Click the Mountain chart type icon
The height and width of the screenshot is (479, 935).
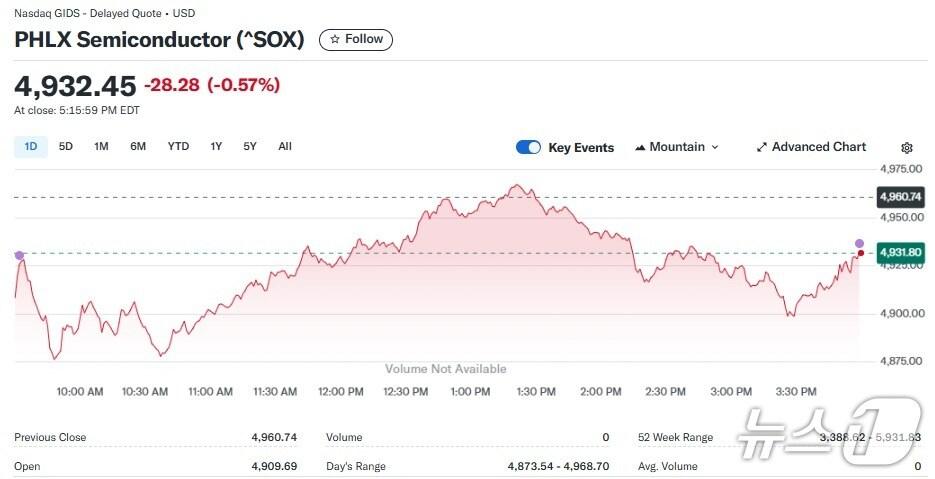click(639, 147)
